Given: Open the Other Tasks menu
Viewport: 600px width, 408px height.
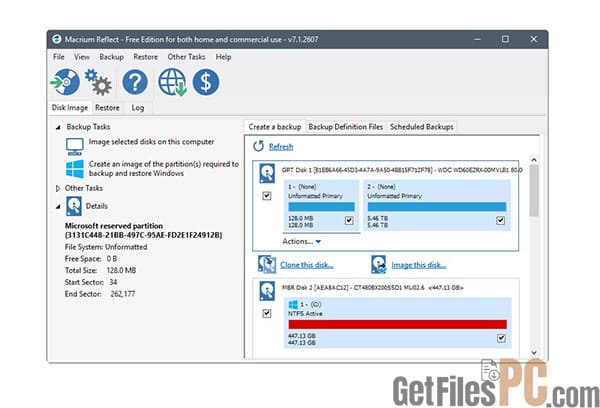Looking at the screenshot, I should (186, 57).
